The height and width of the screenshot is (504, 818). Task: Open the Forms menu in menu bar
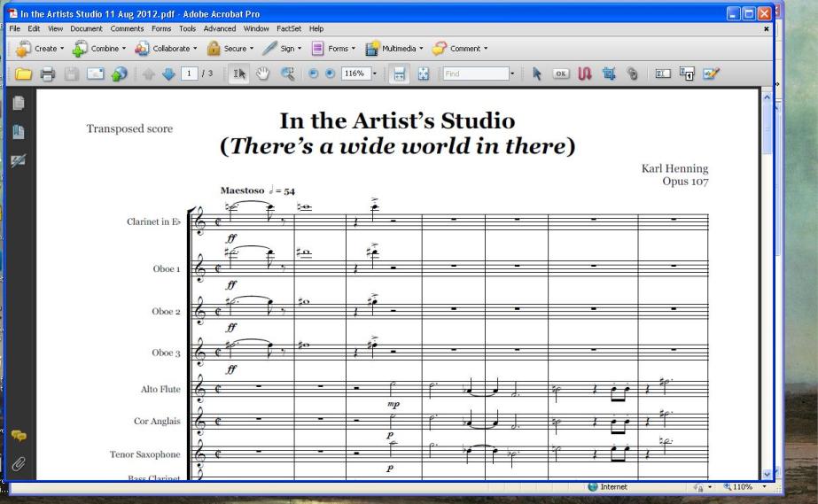point(161,28)
